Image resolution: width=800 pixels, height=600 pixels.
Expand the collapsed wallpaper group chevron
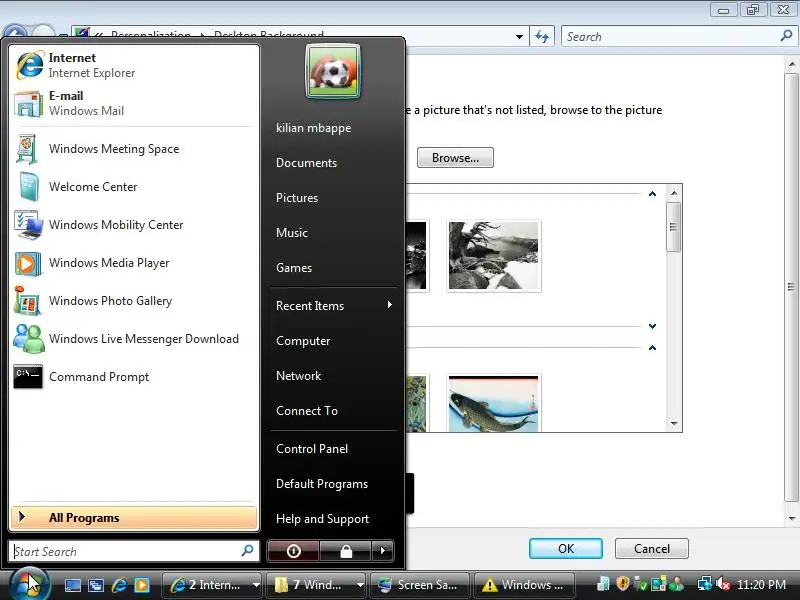[x=652, y=326]
